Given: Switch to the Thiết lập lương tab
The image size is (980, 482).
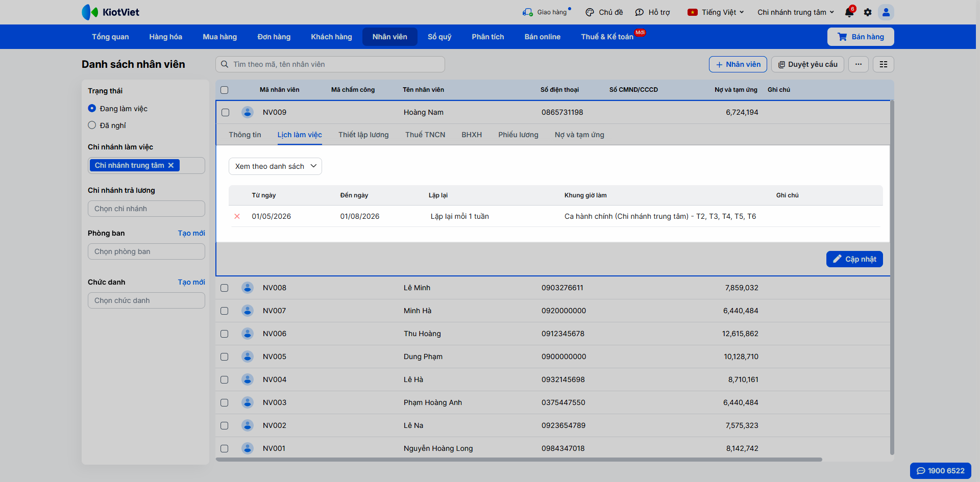Looking at the screenshot, I should [363, 135].
